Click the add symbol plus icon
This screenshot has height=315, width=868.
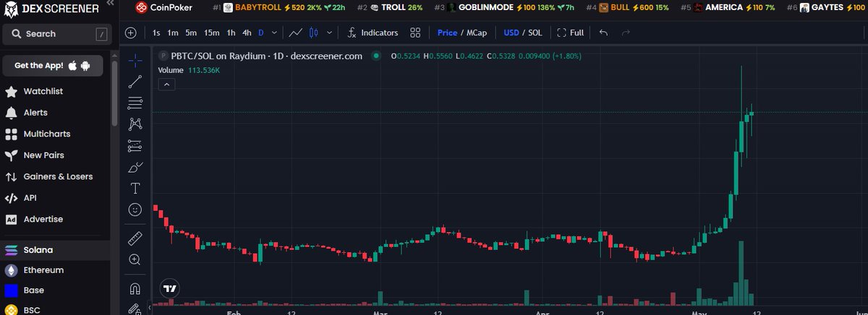tap(130, 33)
